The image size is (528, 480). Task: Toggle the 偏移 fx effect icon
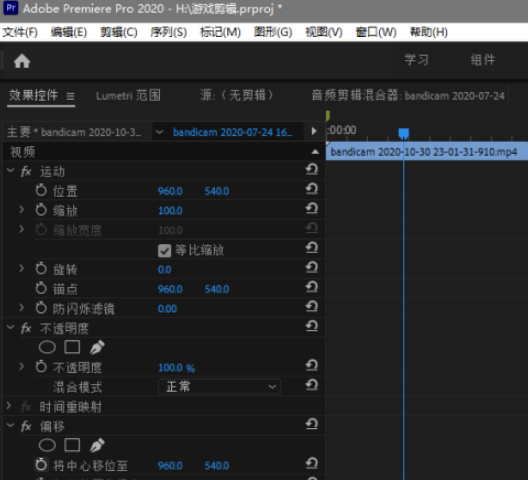click(x=26, y=426)
